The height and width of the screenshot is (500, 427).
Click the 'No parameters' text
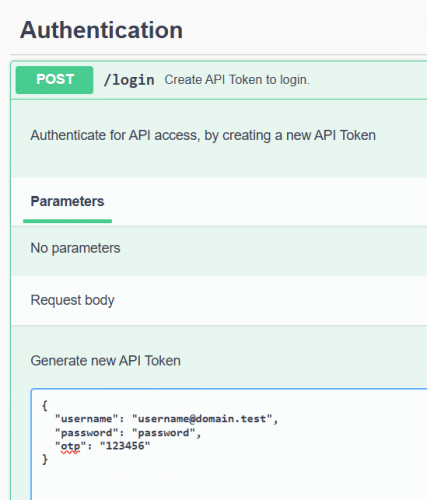(75, 248)
